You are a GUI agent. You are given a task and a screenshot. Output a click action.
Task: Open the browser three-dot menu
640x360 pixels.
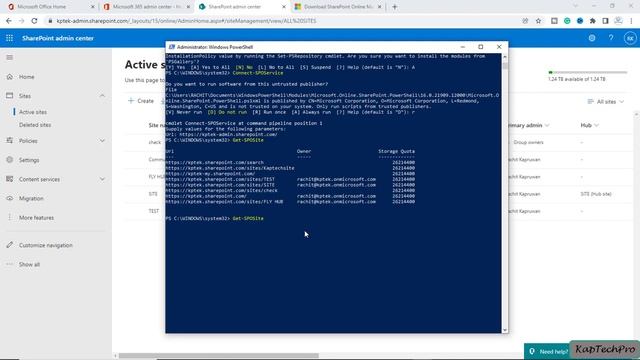631,21
